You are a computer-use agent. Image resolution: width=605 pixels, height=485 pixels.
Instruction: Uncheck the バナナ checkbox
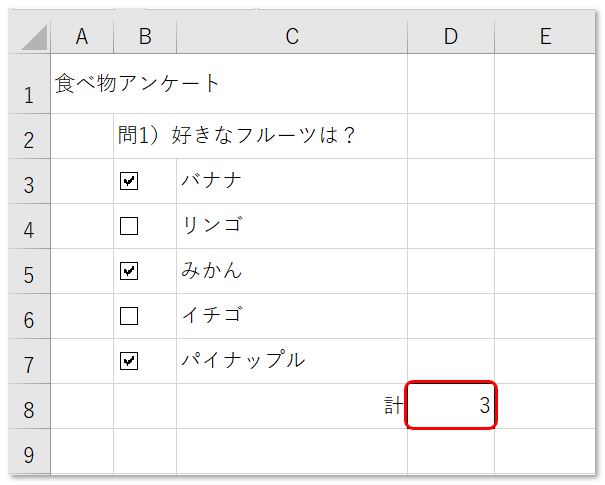[x=129, y=181]
